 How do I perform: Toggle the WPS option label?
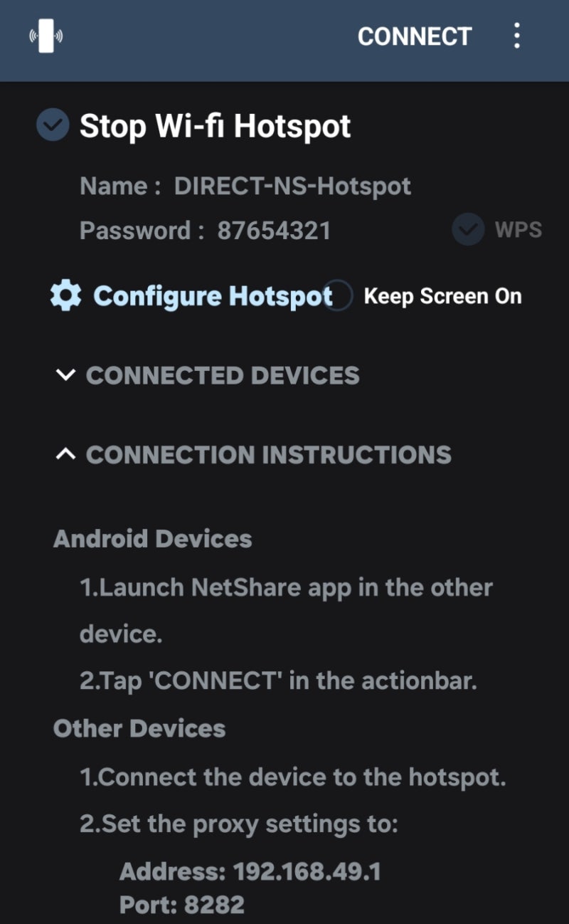519,230
